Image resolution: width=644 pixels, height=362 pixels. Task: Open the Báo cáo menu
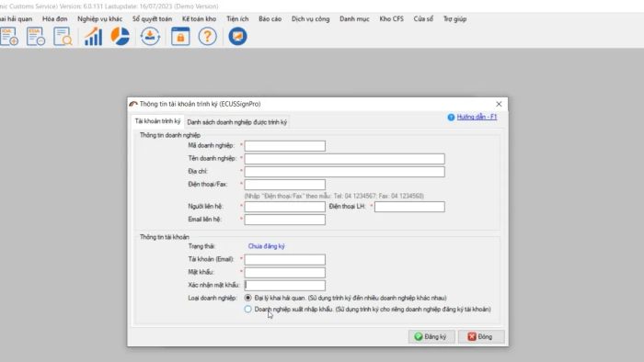click(x=270, y=19)
